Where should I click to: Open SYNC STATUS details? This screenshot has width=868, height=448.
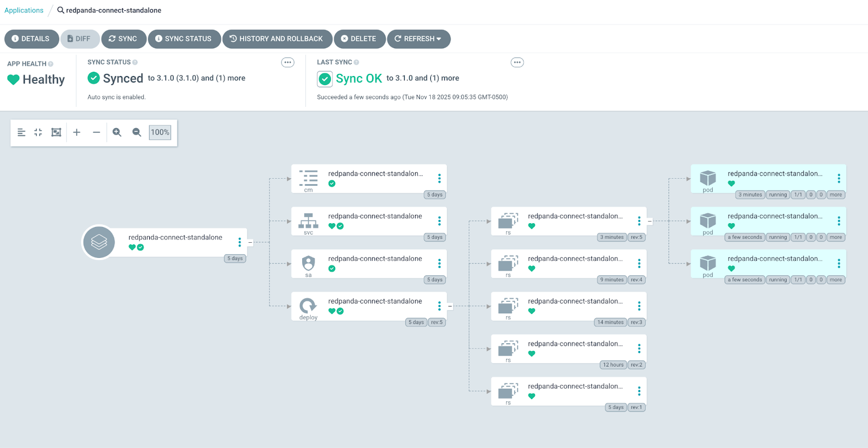tap(184, 39)
